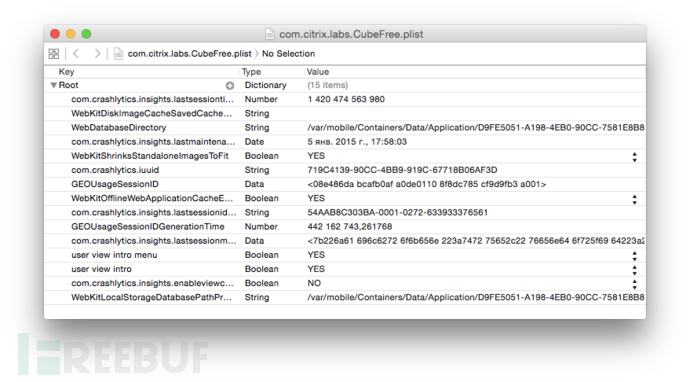Sort by the Value column header
Screen dimensions: 690x382
coord(318,72)
